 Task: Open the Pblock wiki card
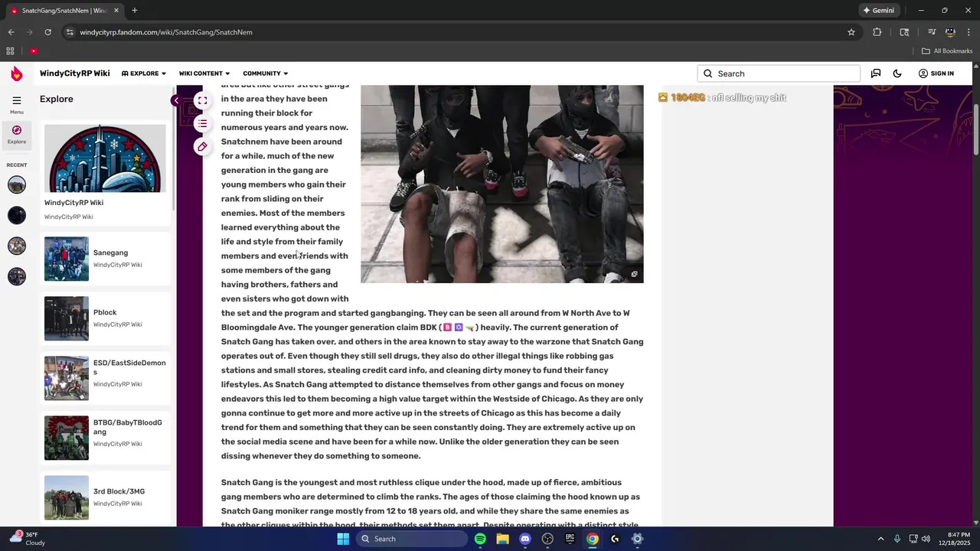(x=105, y=318)
